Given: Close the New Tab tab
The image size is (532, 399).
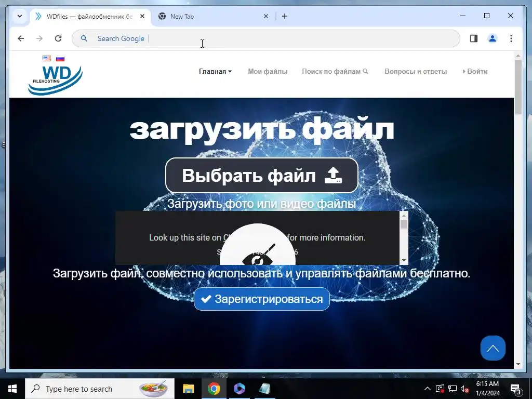Looking at the screenshot, I should (x=266, y=16).
